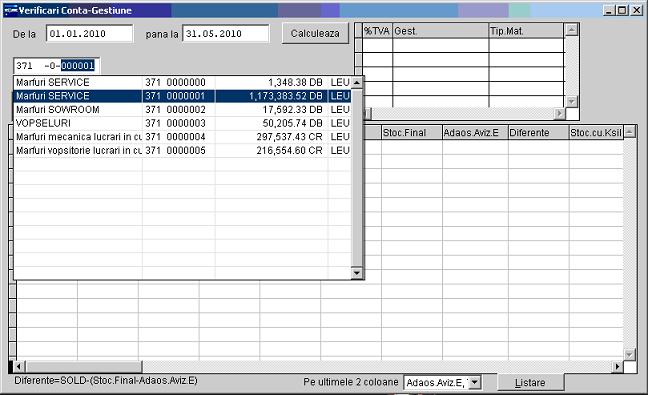Click the balance 17,592.33 DB
Viewport: 648px width, 395px height.
coord(293,109)
